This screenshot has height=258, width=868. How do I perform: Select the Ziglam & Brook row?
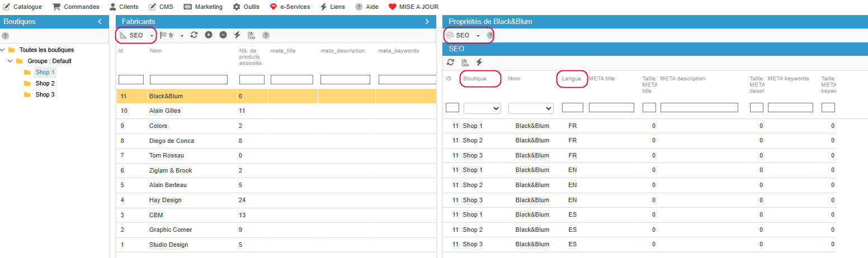point(276,170)
